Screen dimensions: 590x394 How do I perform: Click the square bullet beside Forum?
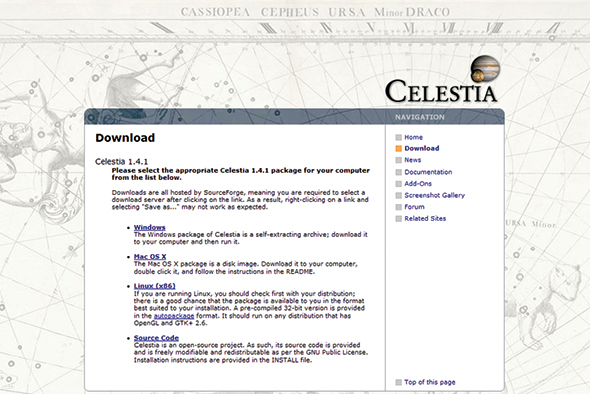coord(398,207)
